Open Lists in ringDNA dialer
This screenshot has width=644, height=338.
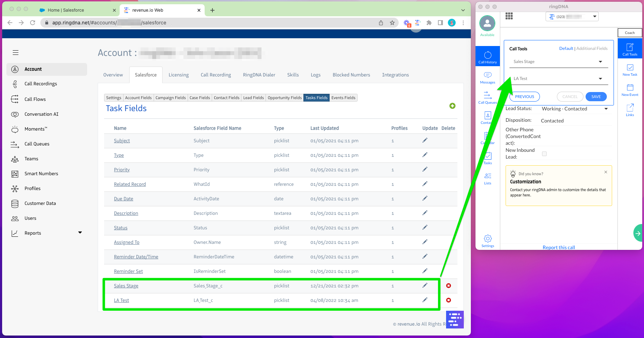[488, 178]
